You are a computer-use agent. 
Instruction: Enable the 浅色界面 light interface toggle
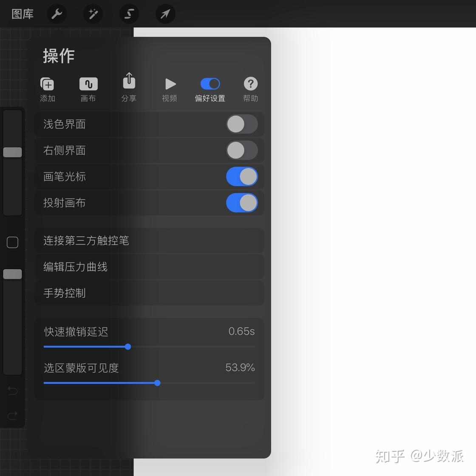[242, 124]
